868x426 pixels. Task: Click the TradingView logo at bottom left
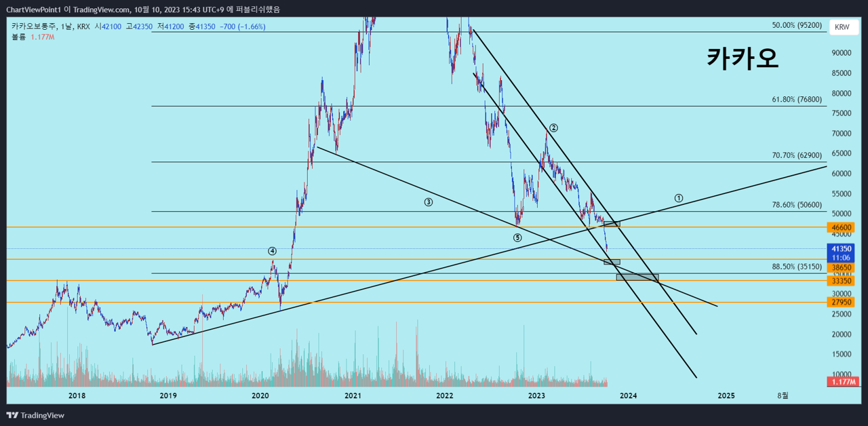click(x=35, y=415)
